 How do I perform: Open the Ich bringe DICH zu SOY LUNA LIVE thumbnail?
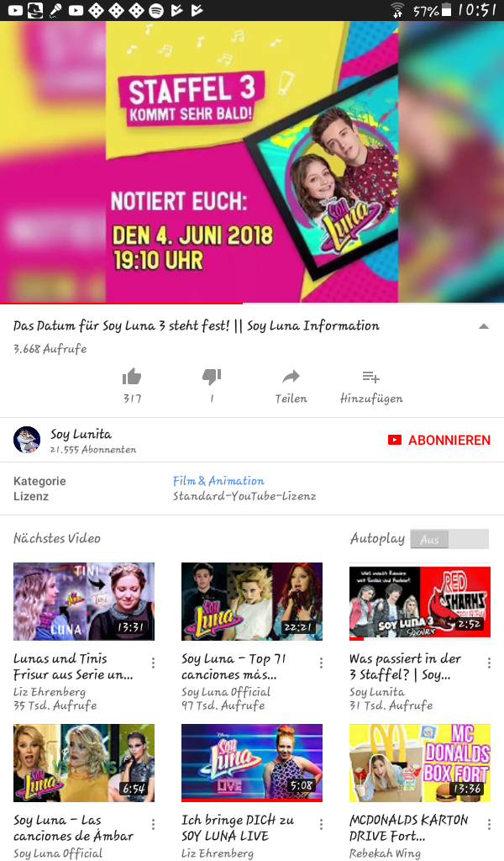pos(252,763)
